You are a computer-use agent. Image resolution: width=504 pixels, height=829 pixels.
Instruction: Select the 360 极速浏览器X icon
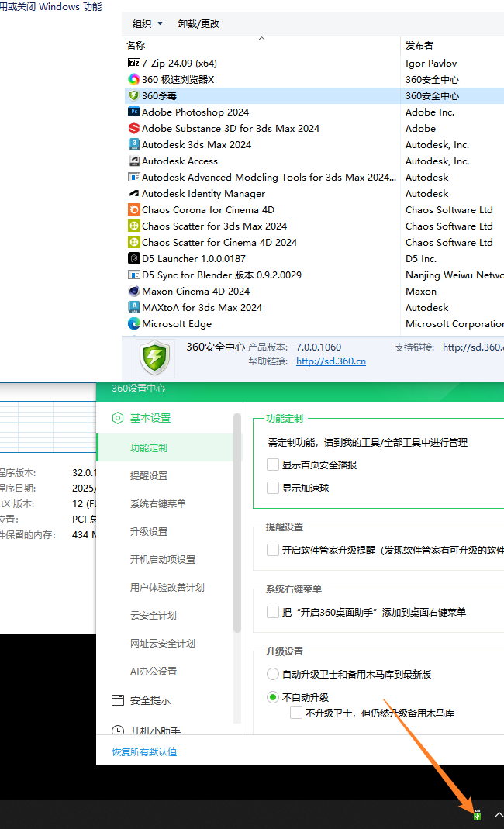tap(133, 79)
